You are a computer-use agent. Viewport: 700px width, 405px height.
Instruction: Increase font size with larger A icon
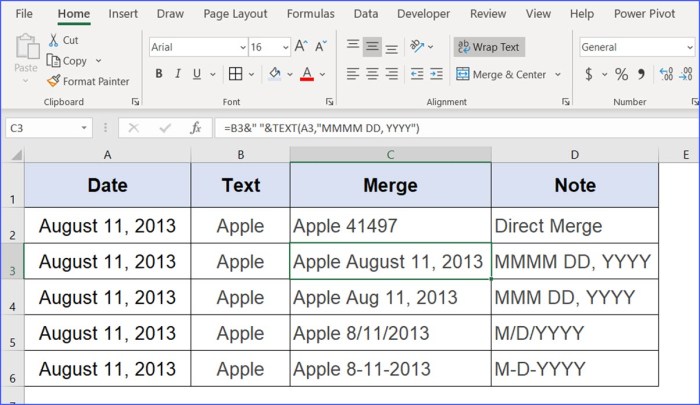301,46
